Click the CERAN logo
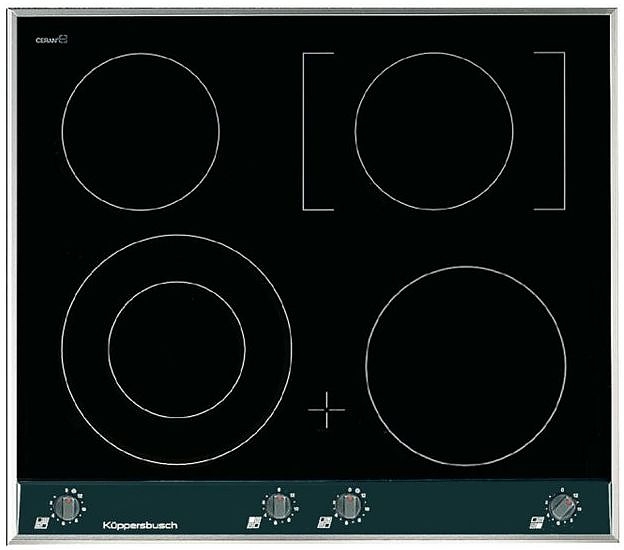Screen dimensions: 624x550 pos(52,39)
